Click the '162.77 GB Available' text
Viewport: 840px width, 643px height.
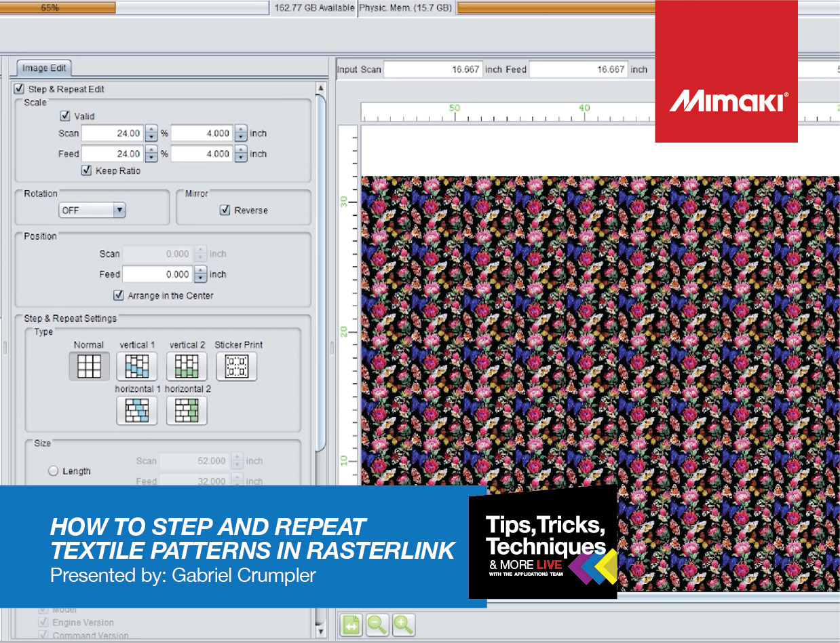coord(315,8)
